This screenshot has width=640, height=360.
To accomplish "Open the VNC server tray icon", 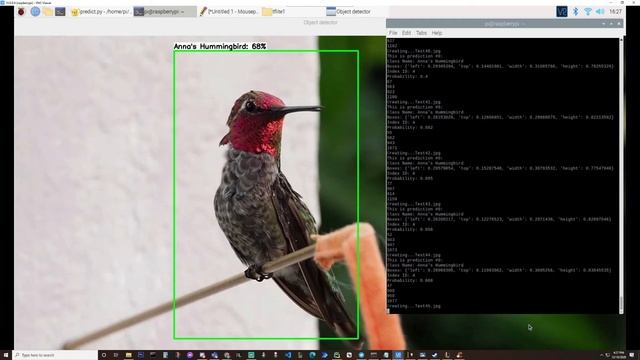I will pyautogui.click(x=562, y=11).
